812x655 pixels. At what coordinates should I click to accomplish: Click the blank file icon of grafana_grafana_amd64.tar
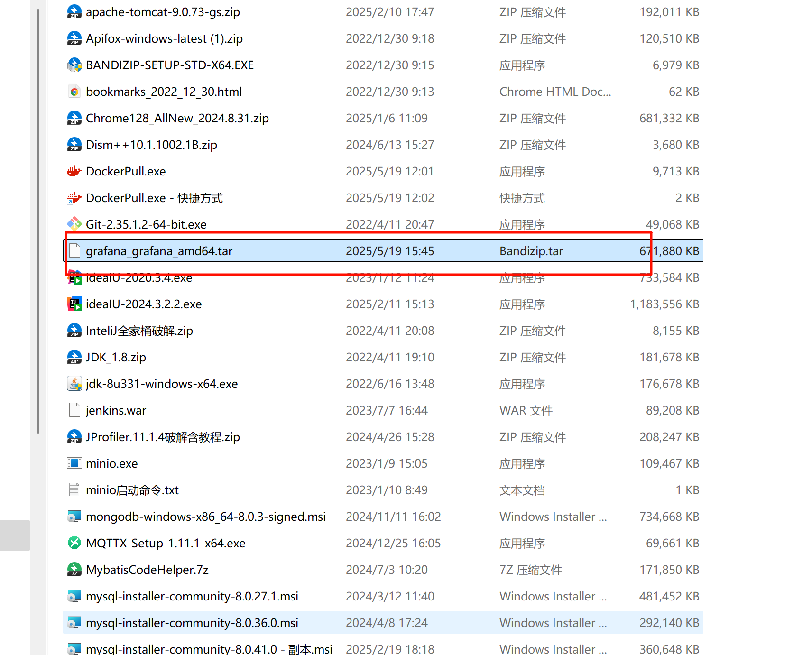(74, 251)
